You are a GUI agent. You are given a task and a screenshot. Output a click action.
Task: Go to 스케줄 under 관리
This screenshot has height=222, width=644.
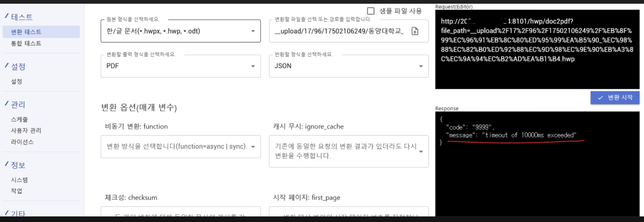(x=19, y=119)
